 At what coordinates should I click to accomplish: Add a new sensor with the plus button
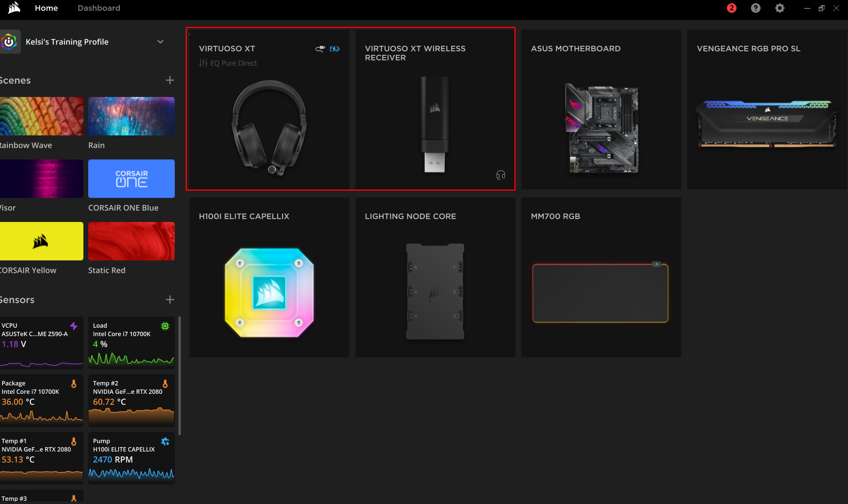[x=170, y=299]
